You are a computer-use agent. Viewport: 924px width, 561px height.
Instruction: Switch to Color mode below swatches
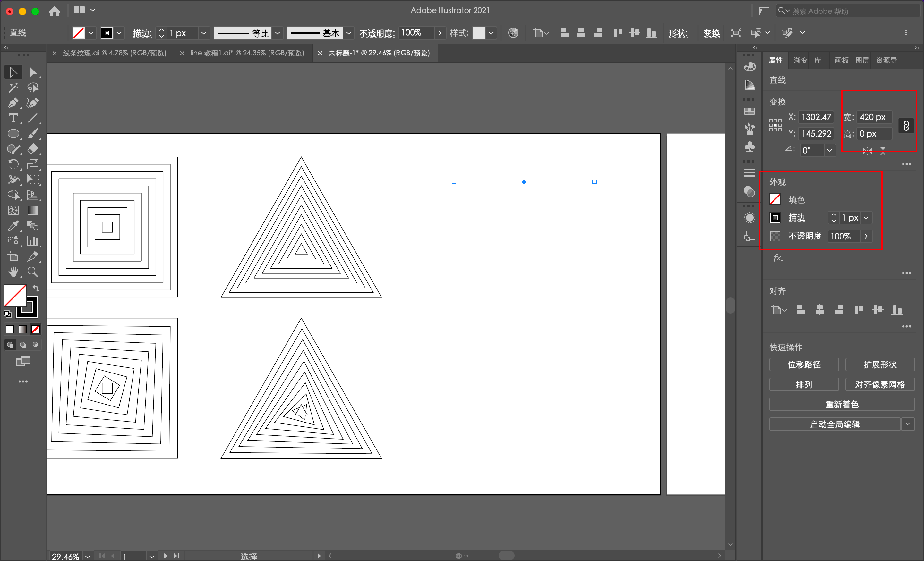click(10, 329)
